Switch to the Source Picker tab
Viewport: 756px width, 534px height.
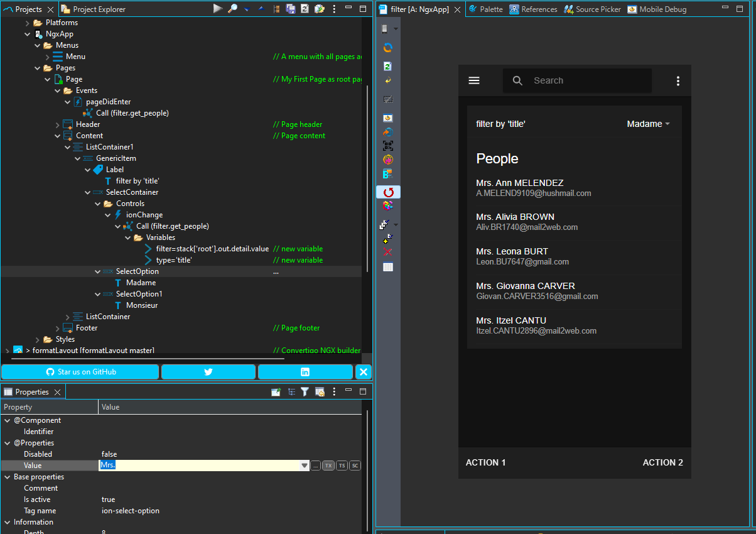pos(592,9)
